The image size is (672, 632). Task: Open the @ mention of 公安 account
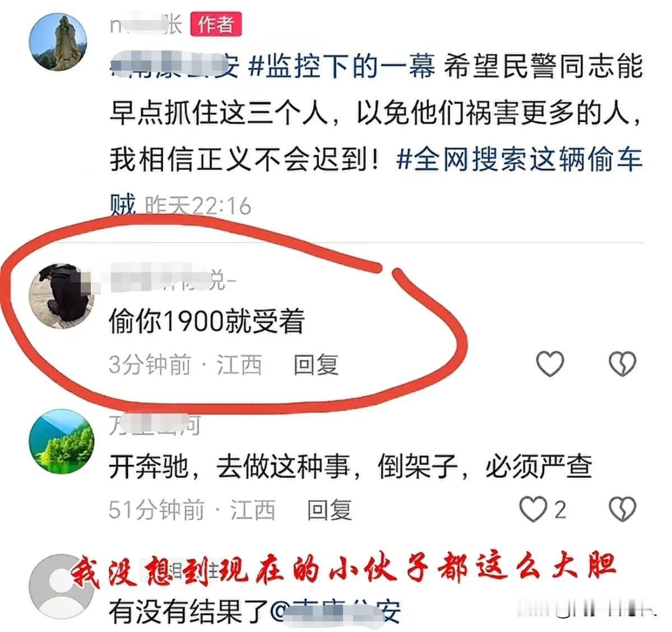[x=336, y=611]
